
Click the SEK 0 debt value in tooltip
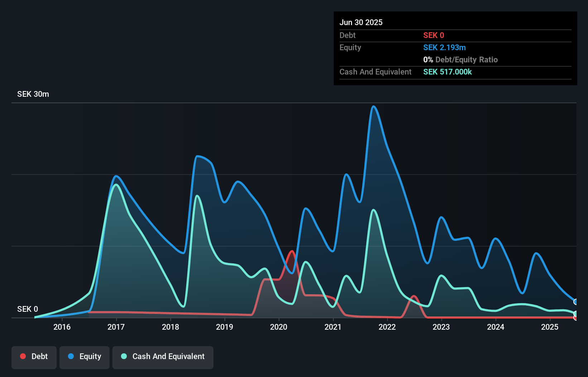pyautogui.click(x=434, y=35)
